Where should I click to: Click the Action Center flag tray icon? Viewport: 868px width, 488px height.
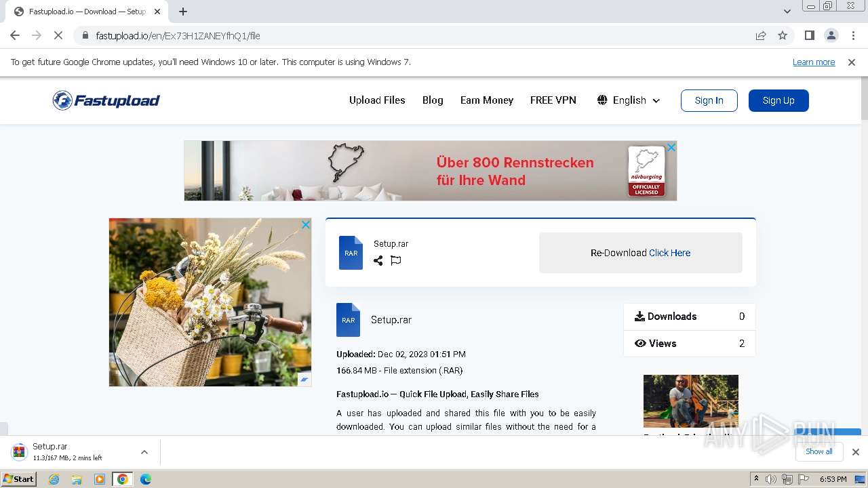[x=803, y=479]
